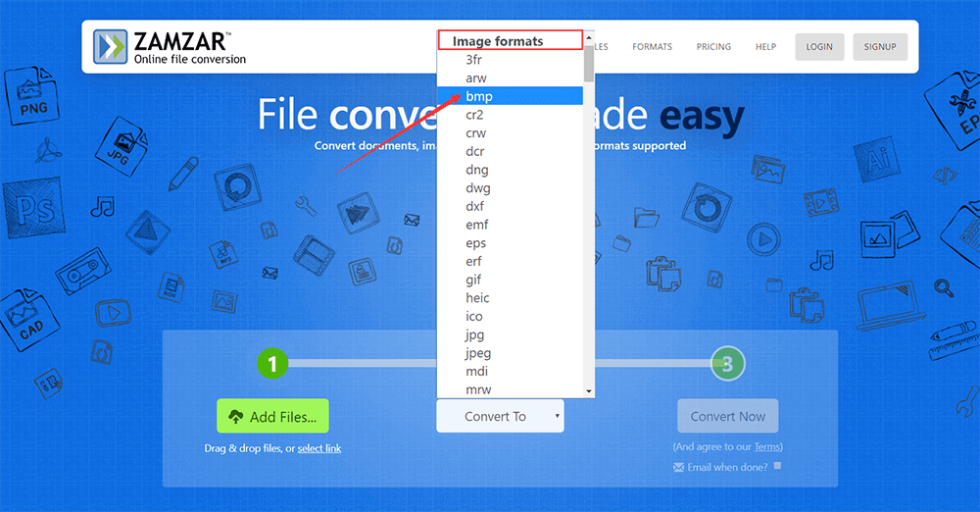This screenshot has height=512, width=980.
Task: Choose jpg in the image formats list
Action: [x=475, y=334]
